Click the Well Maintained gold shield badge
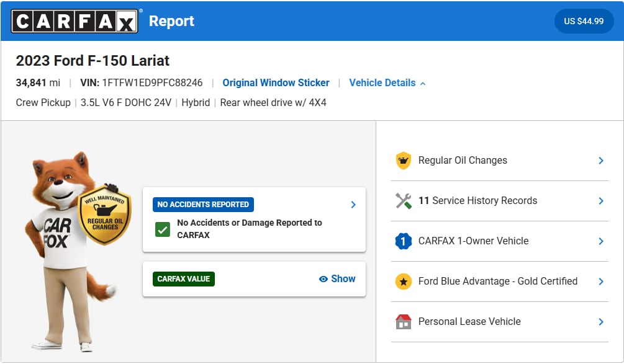 pyautogui.click(x=105, y=215)
